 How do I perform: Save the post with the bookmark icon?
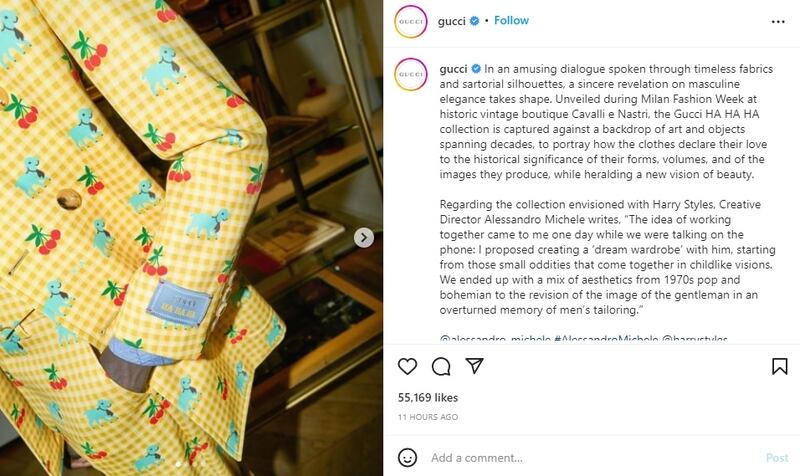[780, 366]
